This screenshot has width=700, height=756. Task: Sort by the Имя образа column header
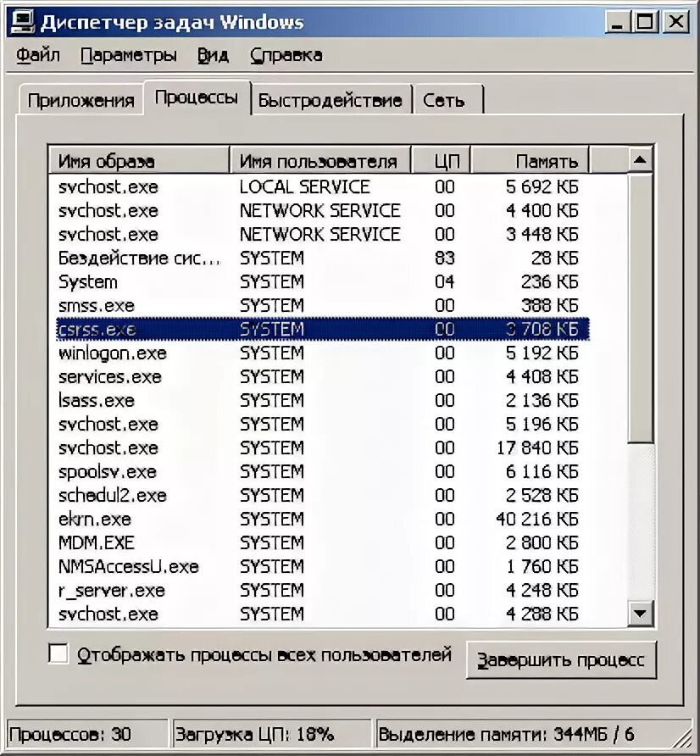pyautogui.click(x=139, y=161)
